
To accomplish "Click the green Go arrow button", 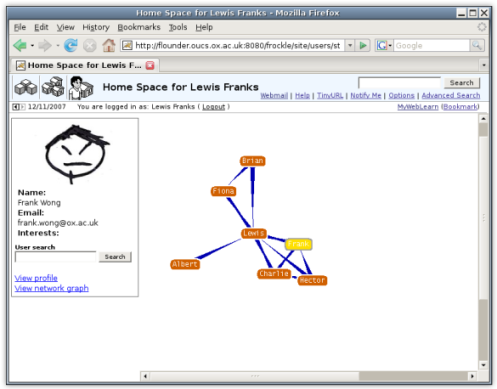I will pos(363,45).
